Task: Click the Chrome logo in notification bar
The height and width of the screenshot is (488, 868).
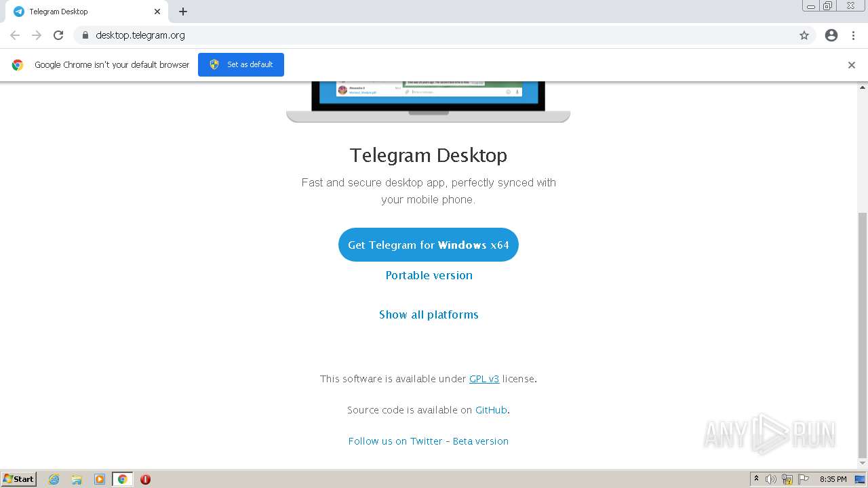Action: (18, 65)
